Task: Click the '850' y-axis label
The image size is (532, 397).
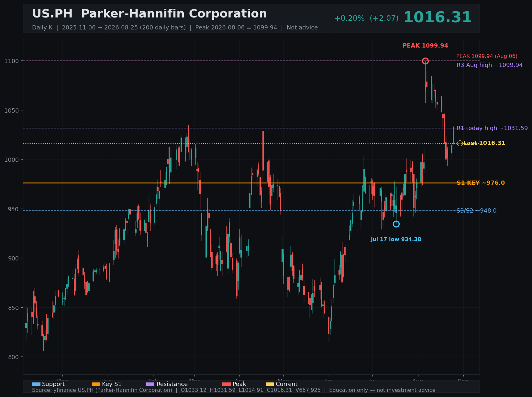Action: [14, 308]
